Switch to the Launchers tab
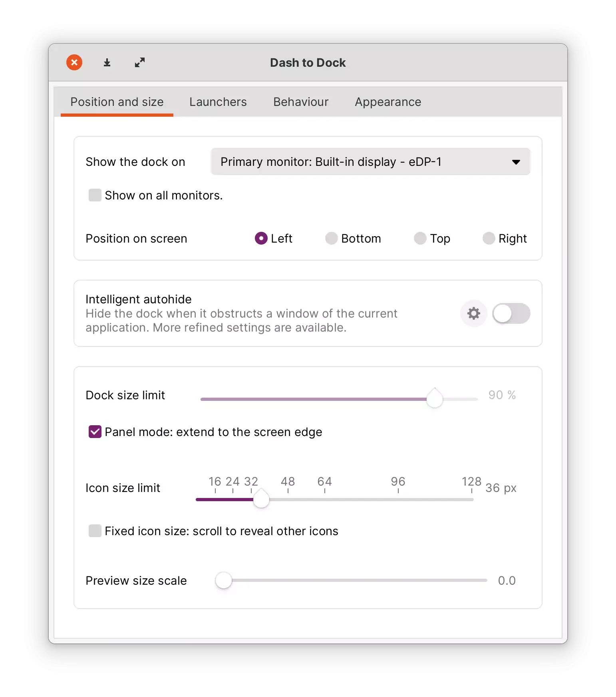This screenshot has height=697, width=616. click(x=218, y=102)
